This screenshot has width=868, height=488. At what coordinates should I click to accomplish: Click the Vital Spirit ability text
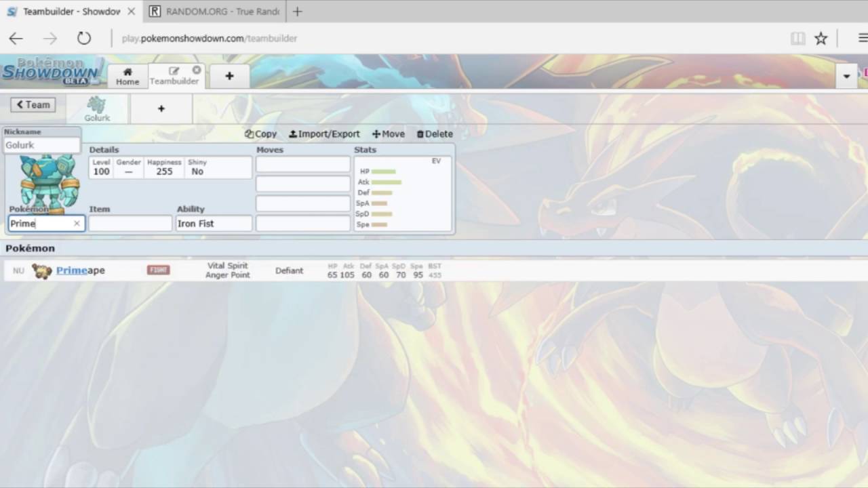[x=228, y=266]
